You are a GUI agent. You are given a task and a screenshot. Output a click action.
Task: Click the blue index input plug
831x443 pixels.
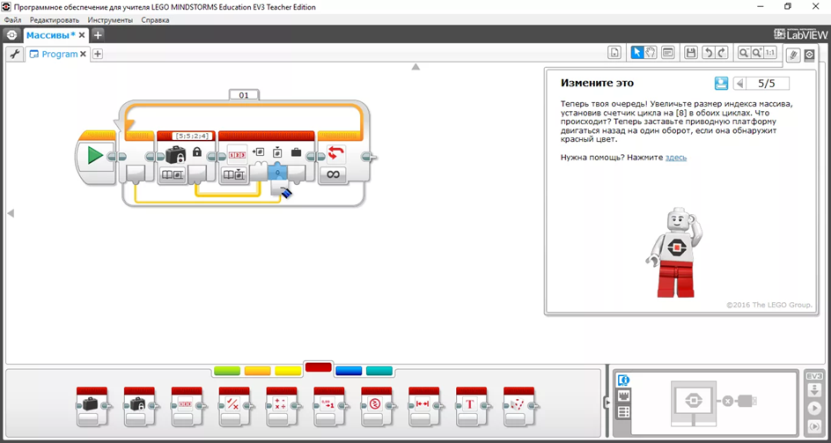pyautogui.click(x=278, y=172)
